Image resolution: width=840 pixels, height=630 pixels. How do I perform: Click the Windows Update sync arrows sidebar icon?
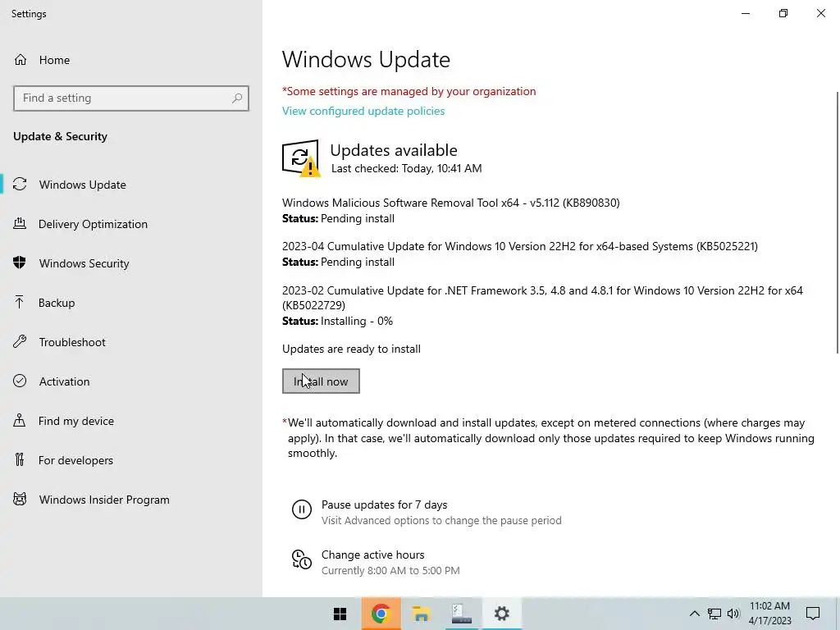tap(20, 185)
